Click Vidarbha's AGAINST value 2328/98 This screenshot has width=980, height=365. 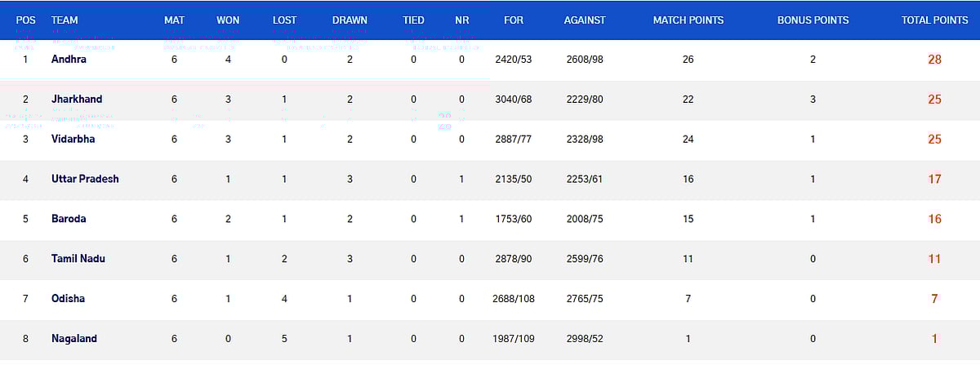click(584, 140)
